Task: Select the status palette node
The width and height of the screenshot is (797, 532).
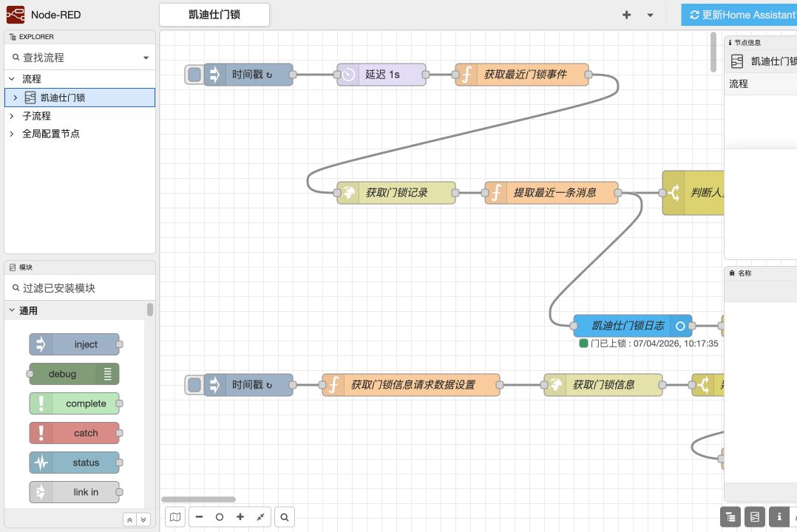Action: 74,463
